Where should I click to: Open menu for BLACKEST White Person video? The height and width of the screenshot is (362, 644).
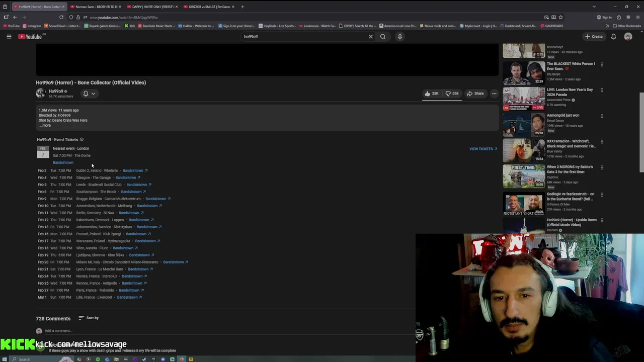(602, 64)
